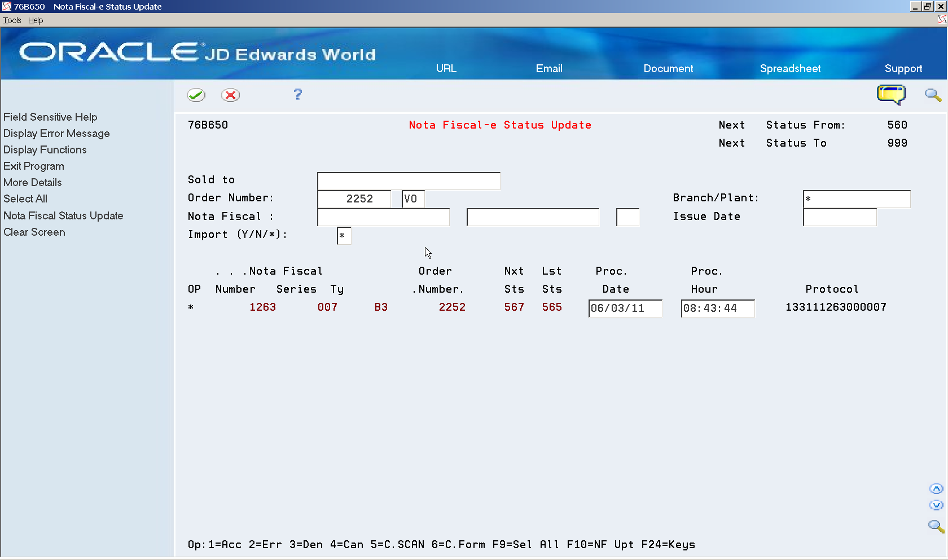The height and width of the screenshot is (560, 948).
Task: Click the Proc. Date field 06/03/11
Action: coord(625,308)
